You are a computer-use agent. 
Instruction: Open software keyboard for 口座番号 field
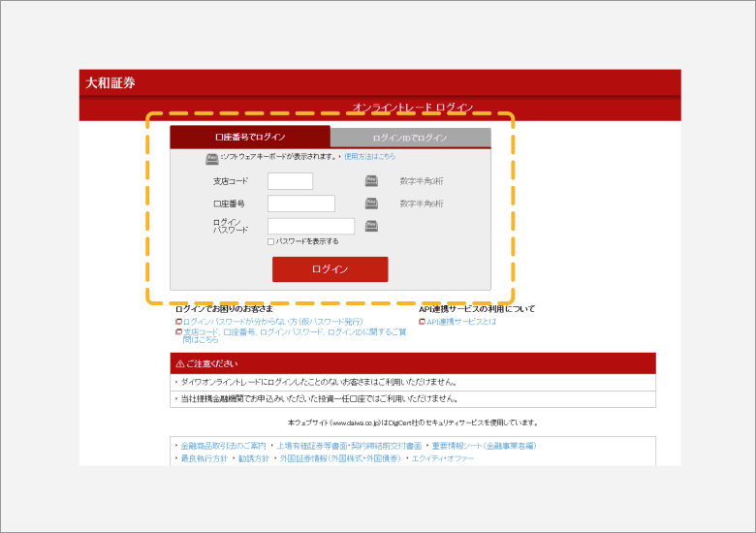[371, 204]
